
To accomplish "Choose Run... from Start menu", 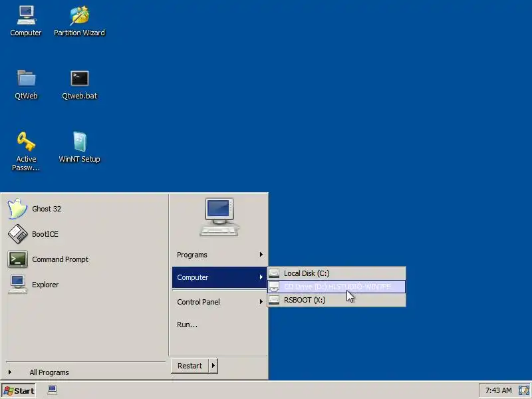I will click(219, 325).
